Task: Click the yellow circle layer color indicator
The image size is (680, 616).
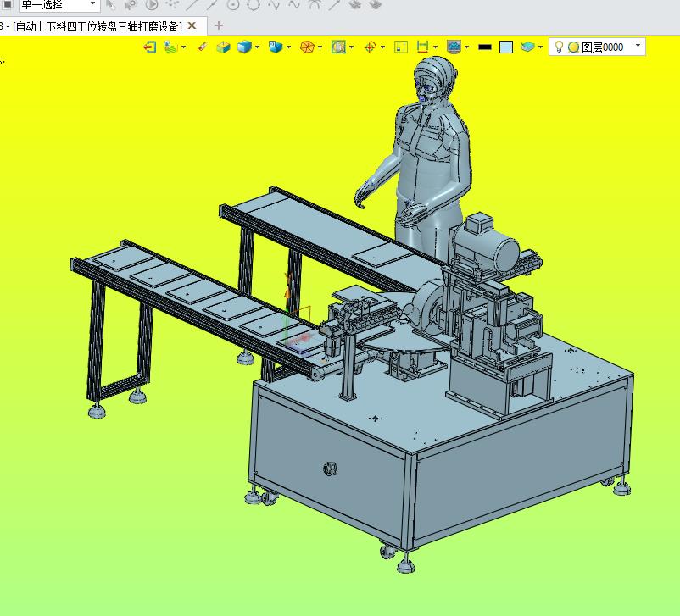Action: [574, 47]
